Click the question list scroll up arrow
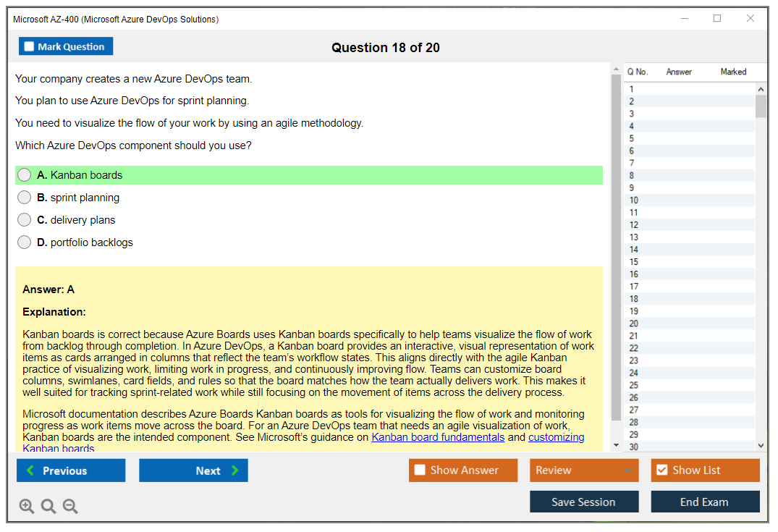 click(761, 89)
